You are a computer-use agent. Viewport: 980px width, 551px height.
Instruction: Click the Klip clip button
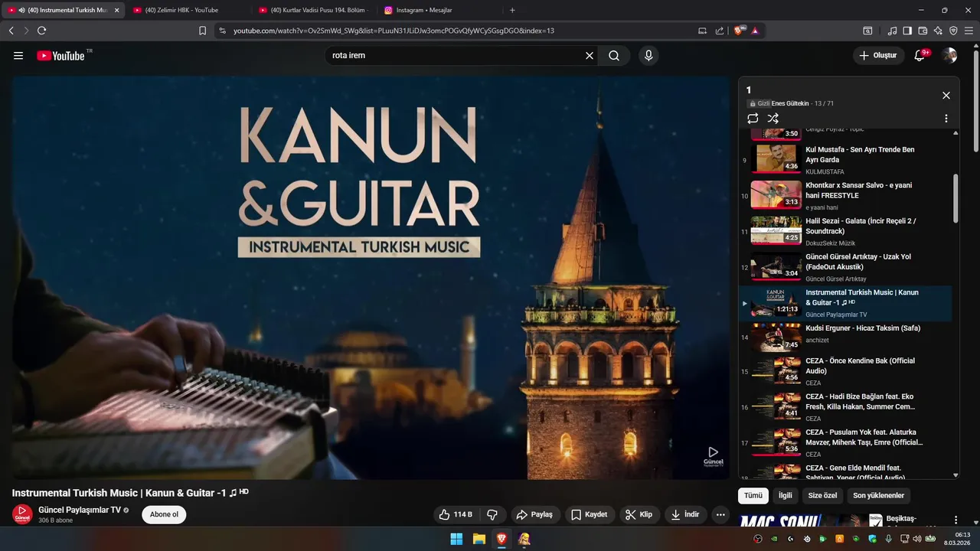pyautogui.click(x=639, y=515)
